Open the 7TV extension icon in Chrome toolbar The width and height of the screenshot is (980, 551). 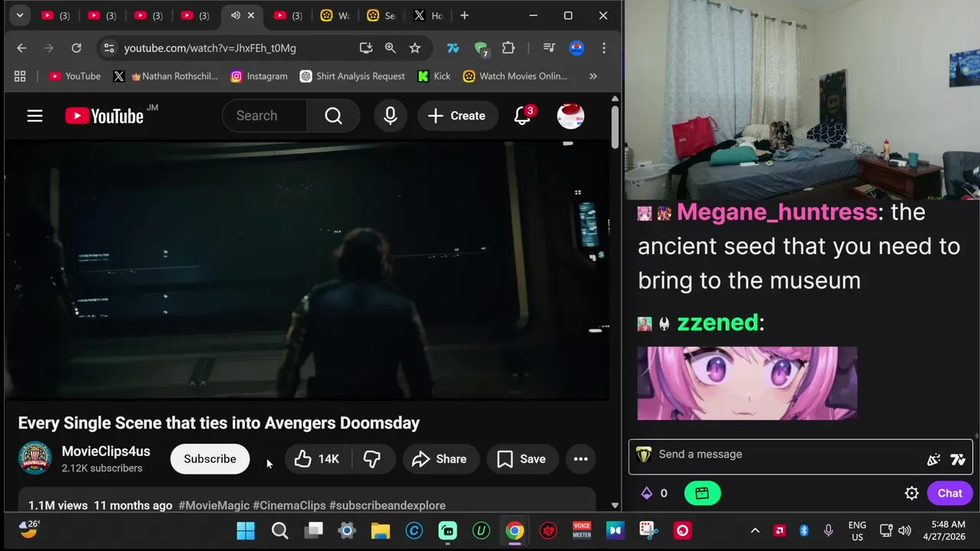point(453,48)
